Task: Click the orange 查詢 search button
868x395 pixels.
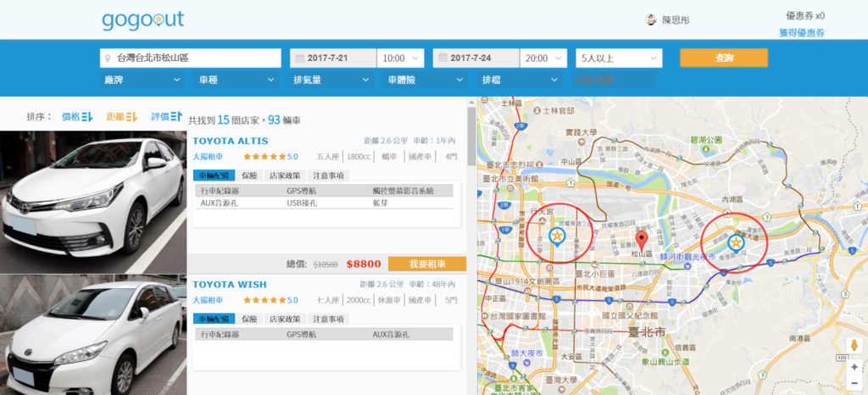Action: tap(724, 58)
